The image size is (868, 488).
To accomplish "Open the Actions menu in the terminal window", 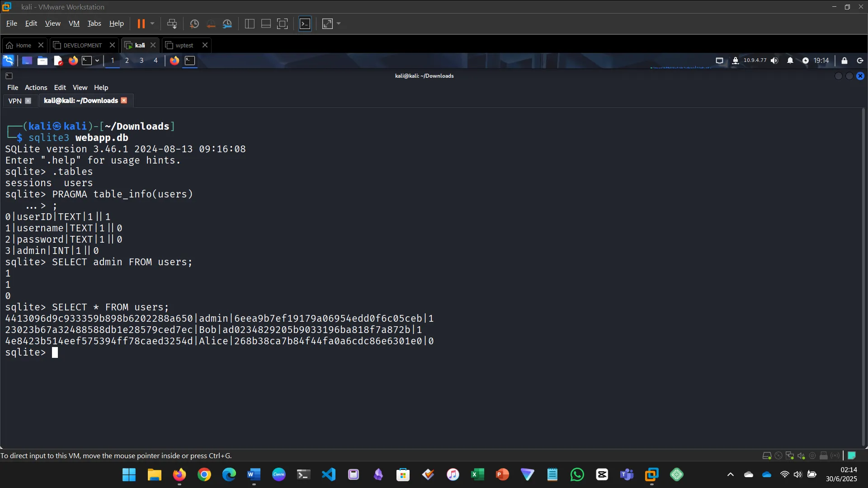I will (x=36, y=87).
